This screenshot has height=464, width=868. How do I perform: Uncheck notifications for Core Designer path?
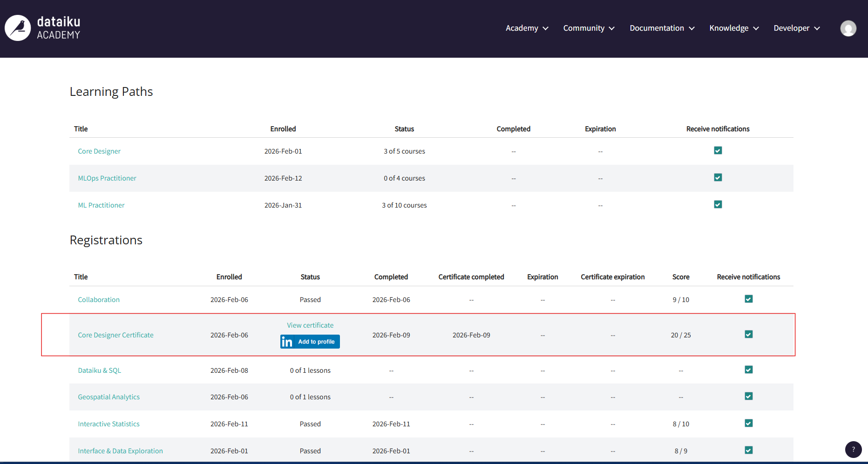[x=718, y=150]
